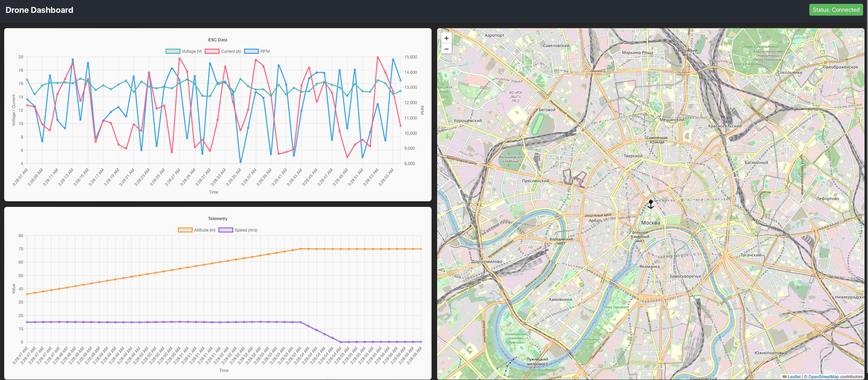868x380 pixels.
Task: Select the last altitude data point at right
Action: 421,249
